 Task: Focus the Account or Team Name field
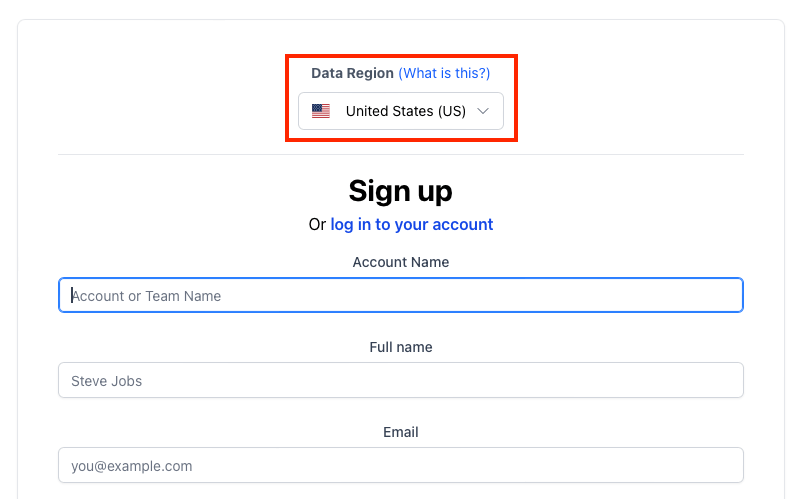pos(400,295)
